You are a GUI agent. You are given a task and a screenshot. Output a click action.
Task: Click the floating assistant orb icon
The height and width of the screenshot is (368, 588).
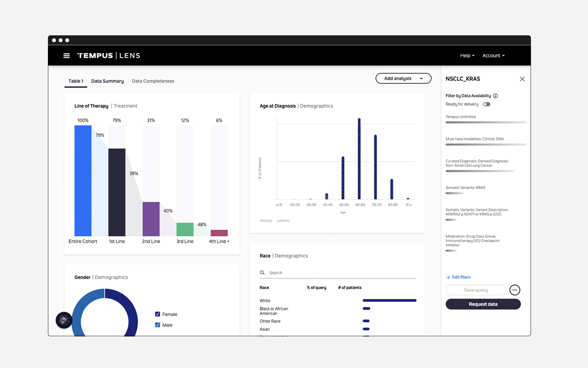point(64,320)
